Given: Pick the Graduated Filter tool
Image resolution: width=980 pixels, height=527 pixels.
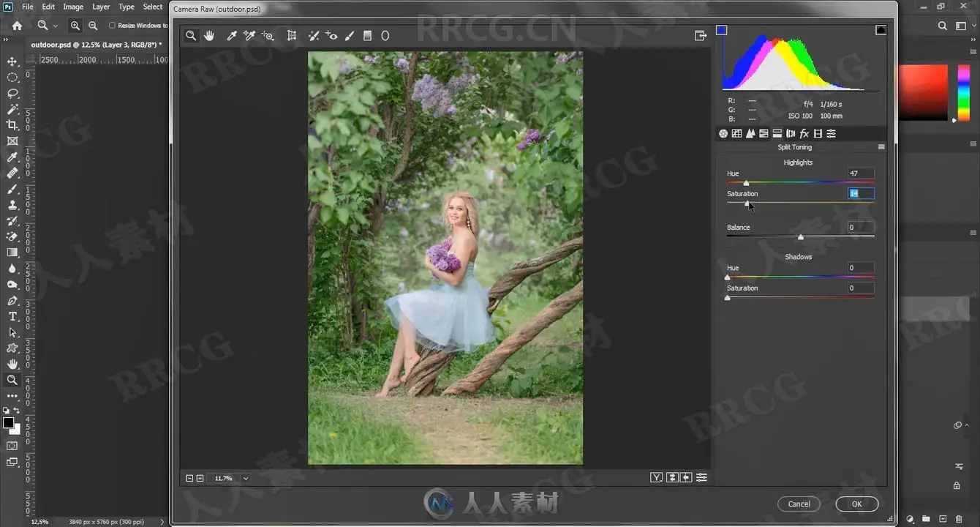Looking at the screenshot, I should click(368, 35).
